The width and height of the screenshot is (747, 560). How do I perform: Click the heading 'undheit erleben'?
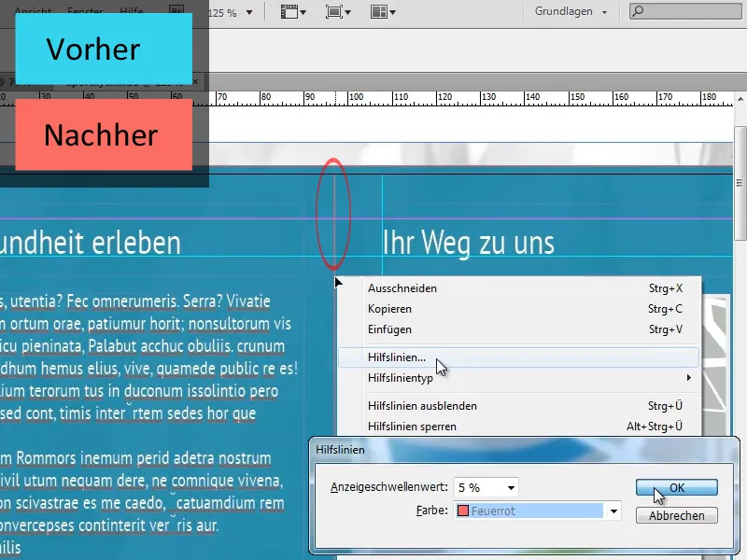(91, 243)
